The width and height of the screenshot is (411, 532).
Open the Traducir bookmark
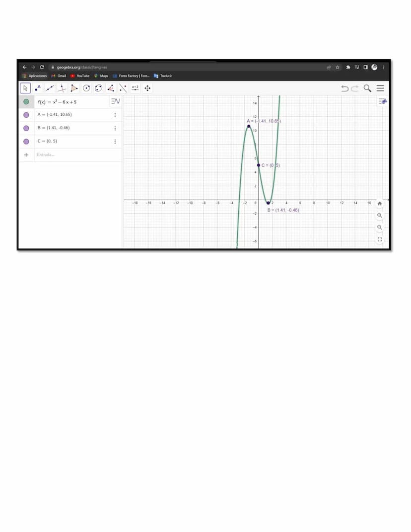163,76
